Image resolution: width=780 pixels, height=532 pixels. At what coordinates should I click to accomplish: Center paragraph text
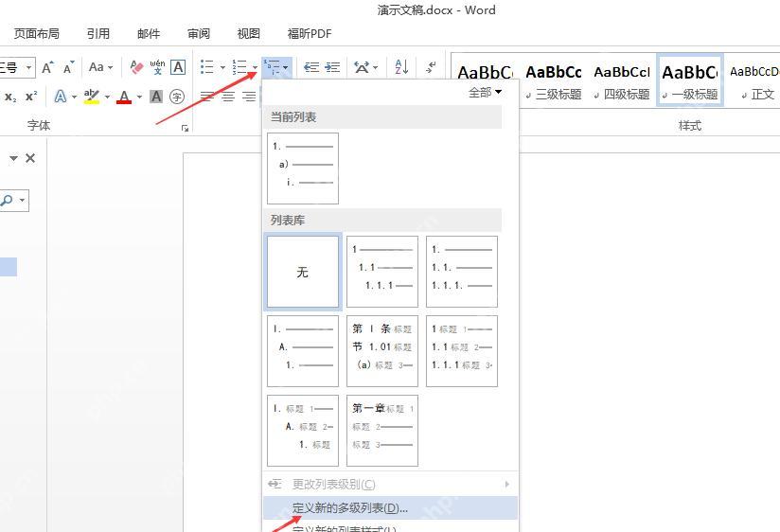pos(228,96)
